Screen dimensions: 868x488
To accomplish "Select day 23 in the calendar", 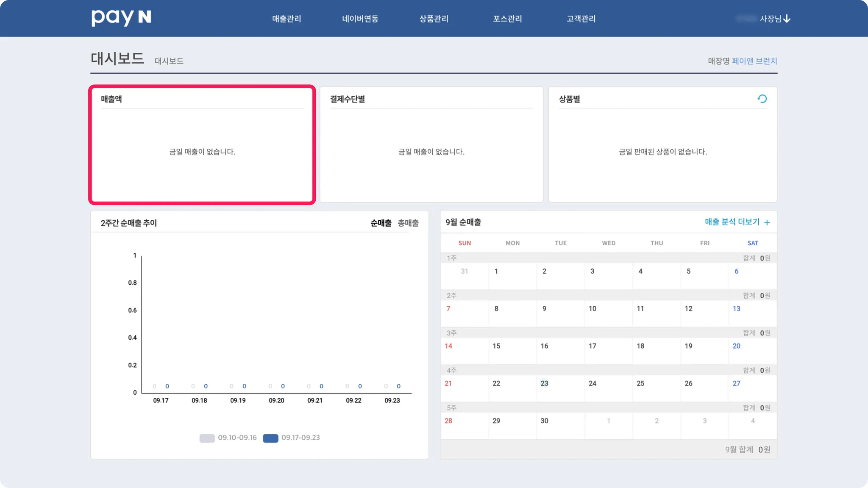I will (544, 383).
